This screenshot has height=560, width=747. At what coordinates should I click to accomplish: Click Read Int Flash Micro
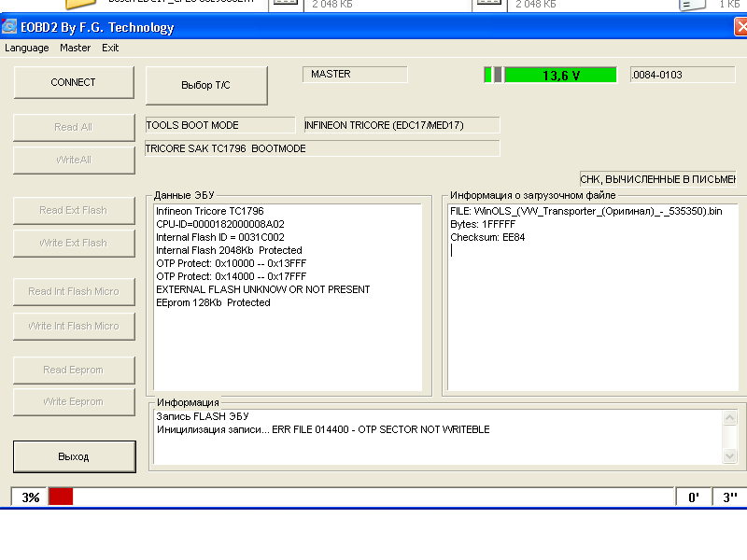click(73, 291)
